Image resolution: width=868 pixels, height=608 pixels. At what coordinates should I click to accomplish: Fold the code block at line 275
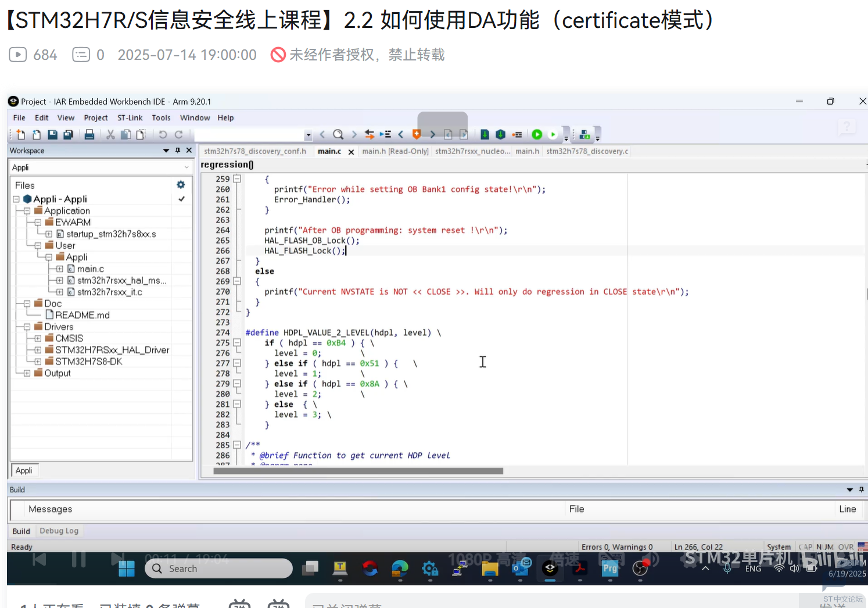pos(236,343)
